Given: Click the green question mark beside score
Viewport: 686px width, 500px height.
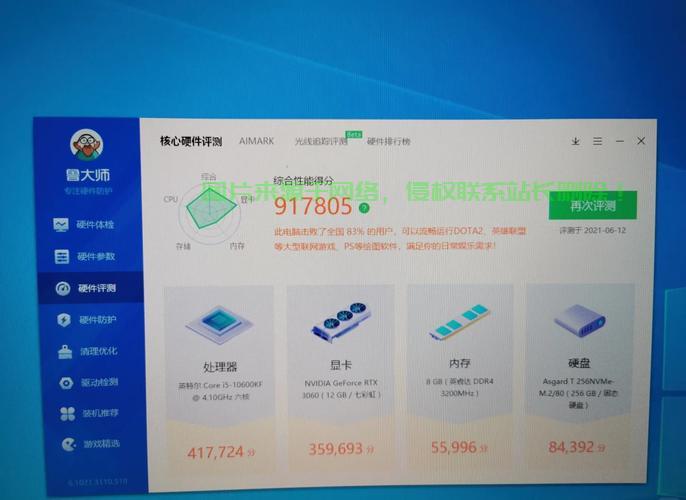Looking at the screenshot, I should point(364,208).
